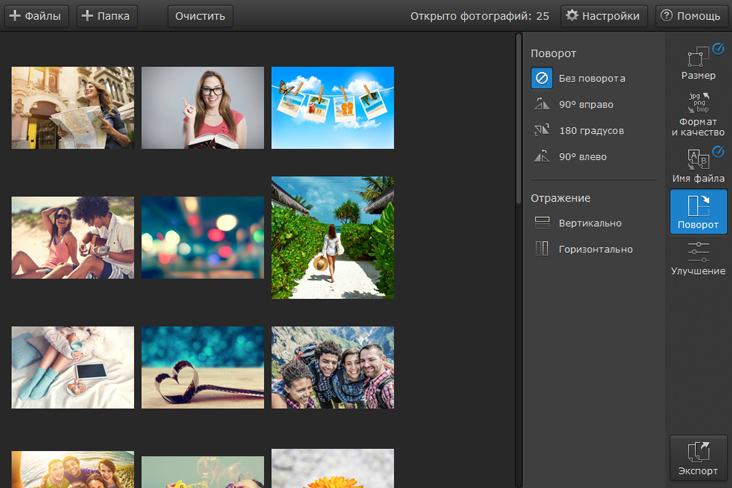Click the 'Открыто фотографий: 25' counter

coord(479,16)
